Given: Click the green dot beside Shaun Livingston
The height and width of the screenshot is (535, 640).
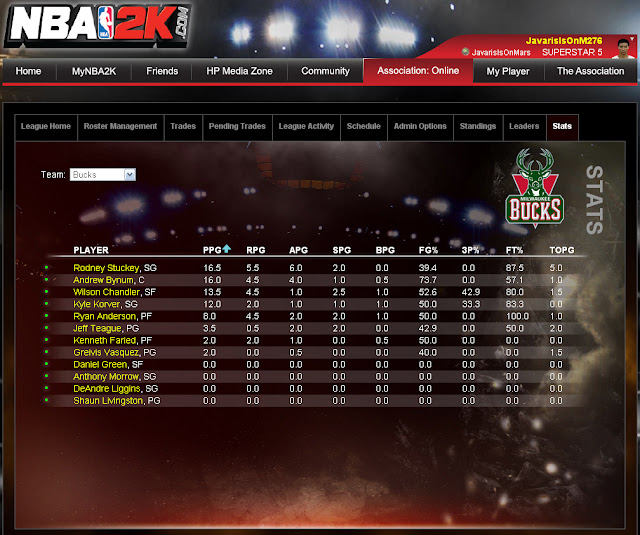Looking at the screenshot, I should (x=47, y=400).
